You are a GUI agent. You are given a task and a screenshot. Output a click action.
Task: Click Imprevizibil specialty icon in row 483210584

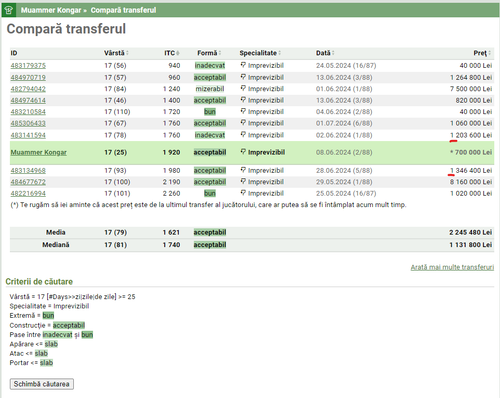tap(243, 111)
